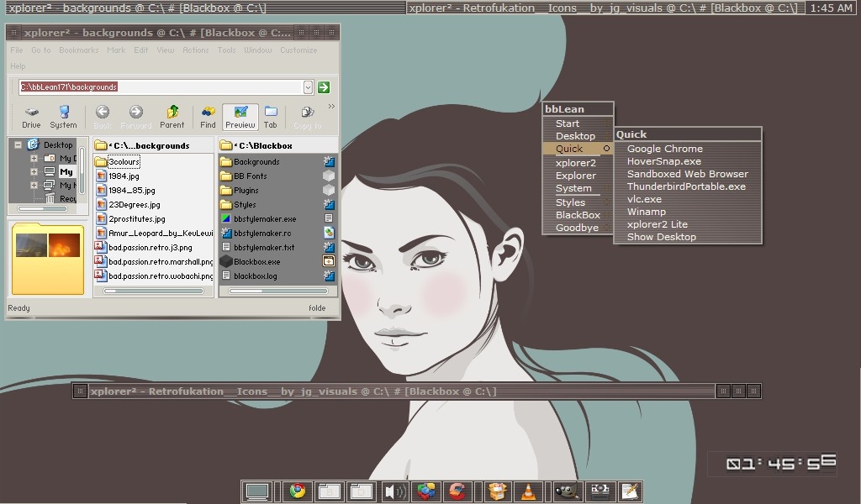Click the cardboard box icon in dock
This screenshot has height=504, width=861.
point(497,491)
